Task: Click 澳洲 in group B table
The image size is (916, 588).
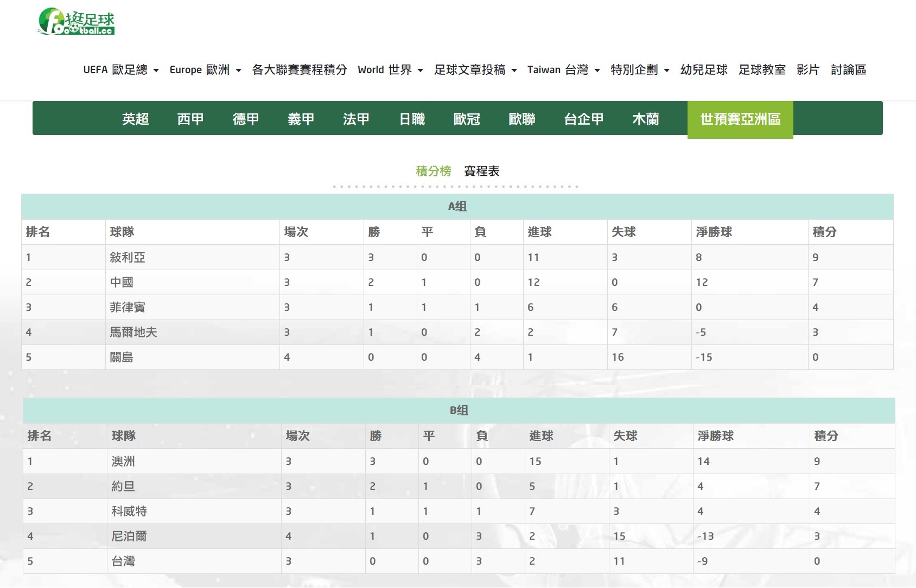Action: tap(123, 461)
